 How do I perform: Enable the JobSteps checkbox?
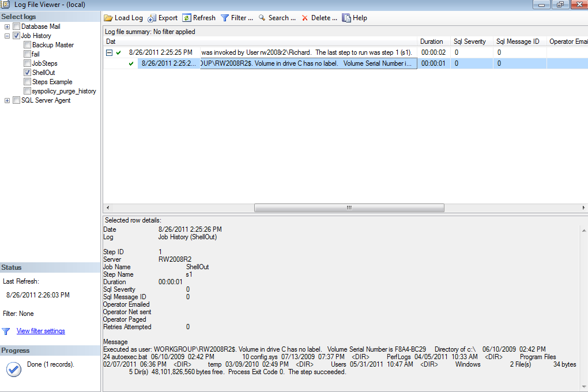point(27,63)
